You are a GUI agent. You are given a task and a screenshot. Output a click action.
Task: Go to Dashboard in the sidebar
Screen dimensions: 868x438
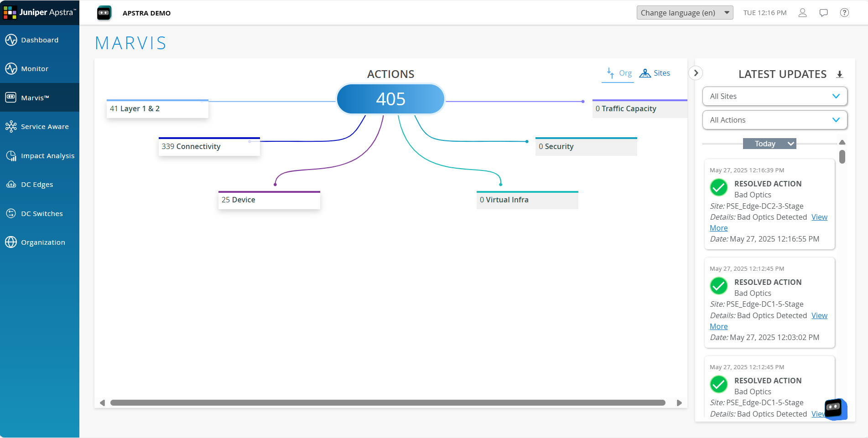point(40,40)
